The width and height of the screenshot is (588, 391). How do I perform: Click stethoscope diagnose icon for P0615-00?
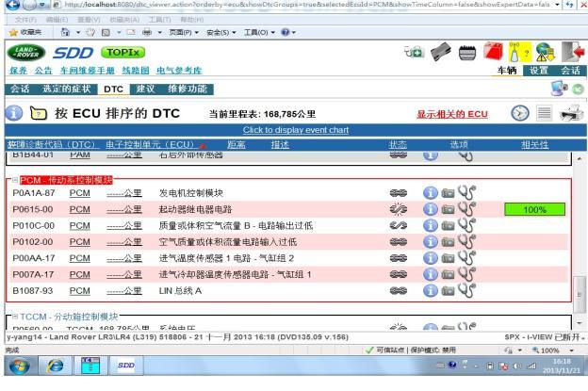coord(466,209)
